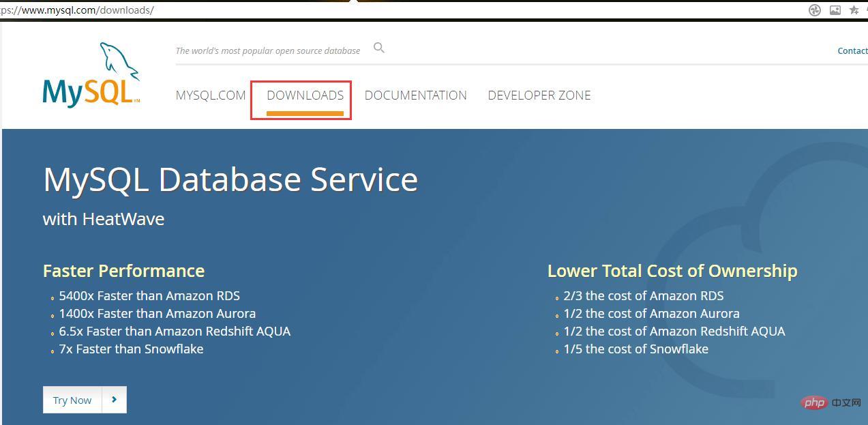868x425 pixels.
Task: Click the tagline about open source database
Action: click(268, 50)
